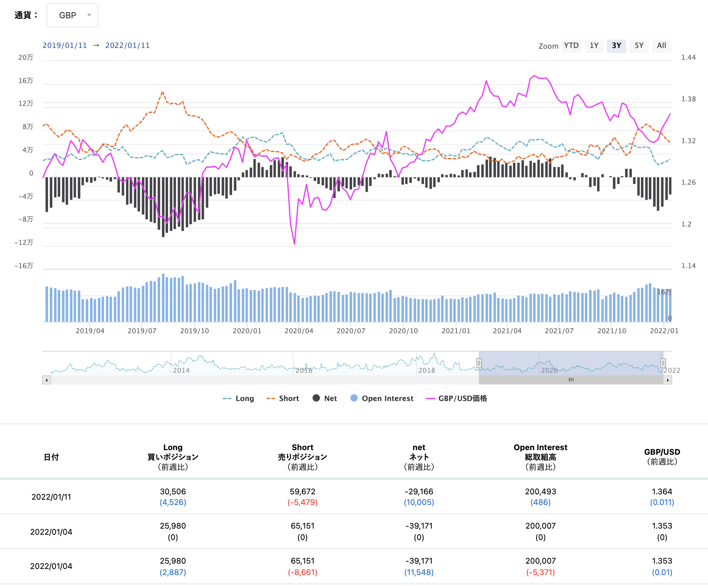Click the net ネット column header

point(419,457)
